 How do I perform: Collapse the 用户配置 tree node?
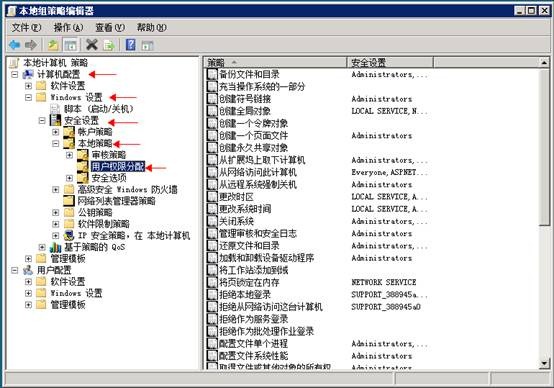pyautogui.click(x=14, y=270)
